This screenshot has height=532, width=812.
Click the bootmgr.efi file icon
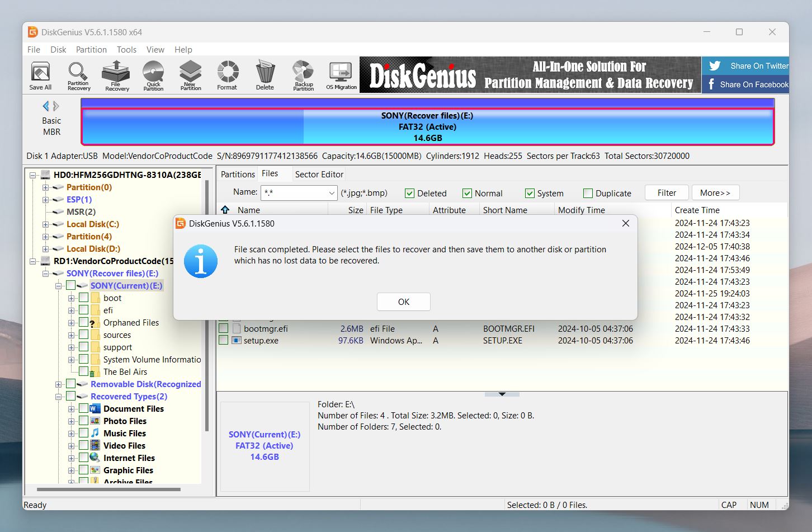click(237, 328)
